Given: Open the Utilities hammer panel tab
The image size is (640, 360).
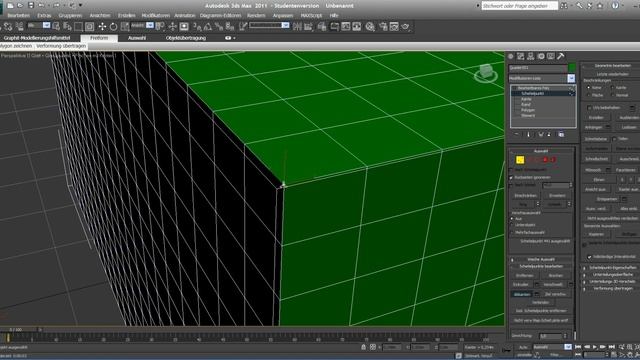Looking at the screenshot, I should [x=561, y=56].
